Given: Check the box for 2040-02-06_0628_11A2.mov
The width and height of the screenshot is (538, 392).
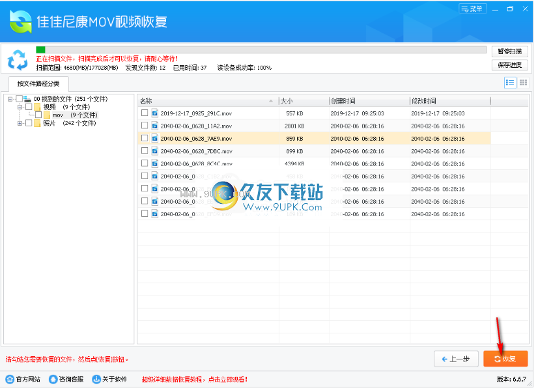Looking at the screenshot, I should click(145, 126).
